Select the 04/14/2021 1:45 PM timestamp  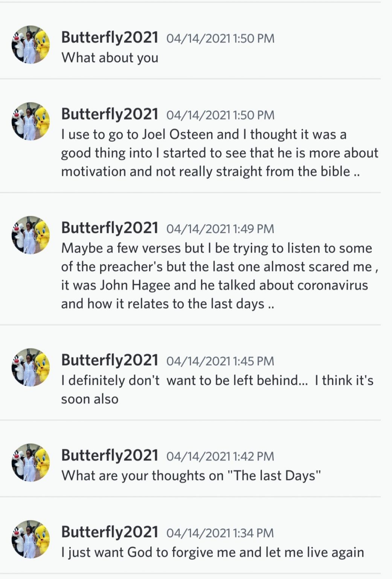pos(220,361)
